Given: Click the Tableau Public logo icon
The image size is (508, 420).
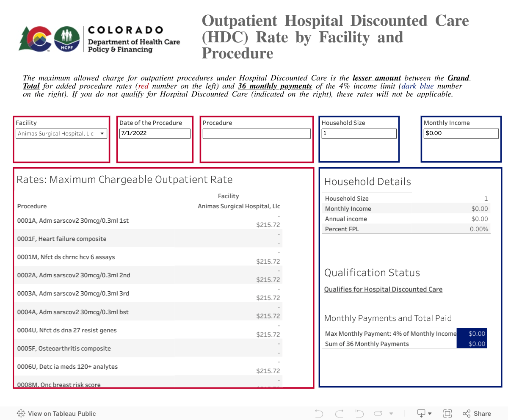Looking at the screenshot, I should click(x=21, y=414).
